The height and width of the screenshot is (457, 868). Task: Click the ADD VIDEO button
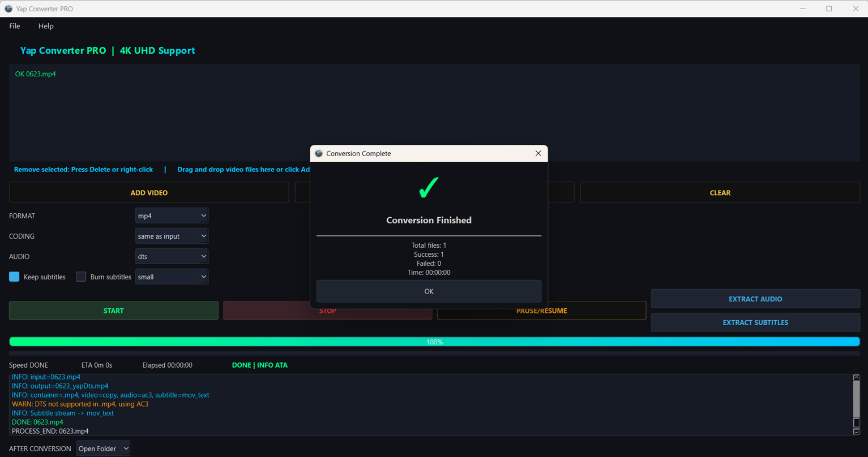(x=149, y=192)
